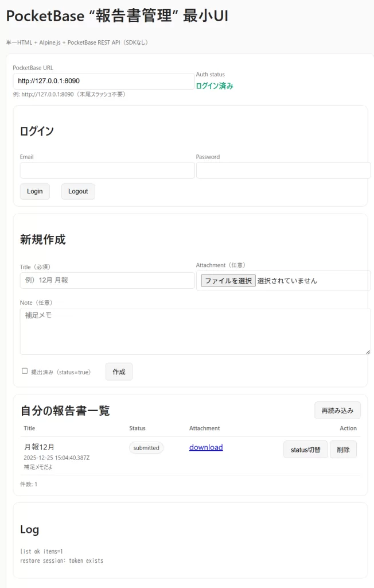
Task: Click status切替 for 月報12月
Action: (x=305, y=450)
